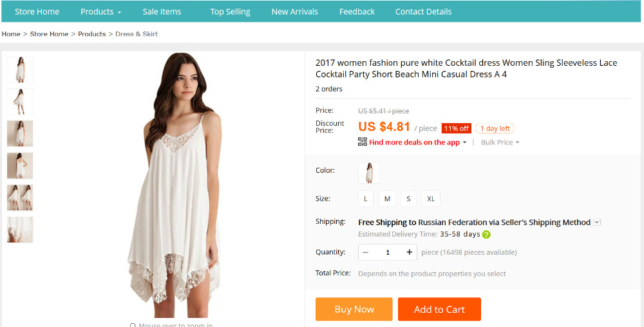Click the green delivery time help icon

(486, 234)
